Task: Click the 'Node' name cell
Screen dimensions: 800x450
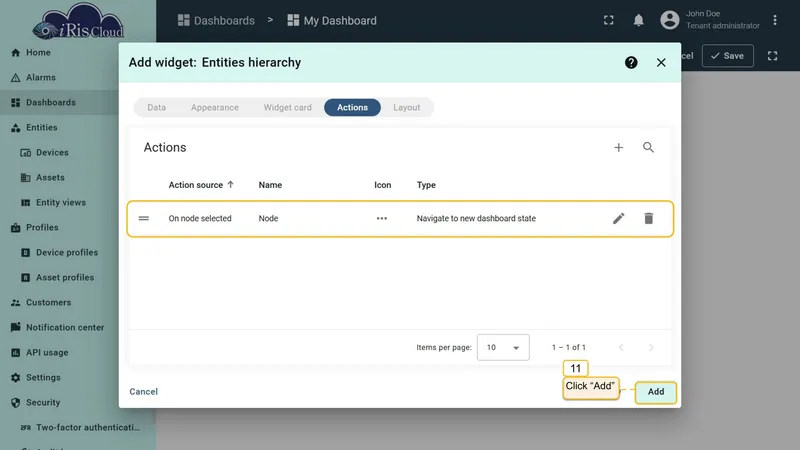Action: pos(268,218)
